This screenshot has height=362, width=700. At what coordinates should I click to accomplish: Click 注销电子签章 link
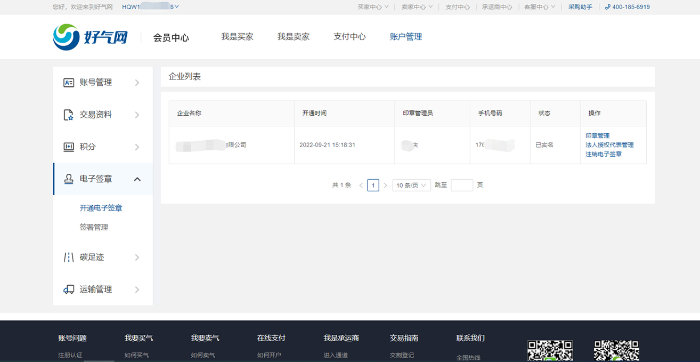tap(604, 154)
